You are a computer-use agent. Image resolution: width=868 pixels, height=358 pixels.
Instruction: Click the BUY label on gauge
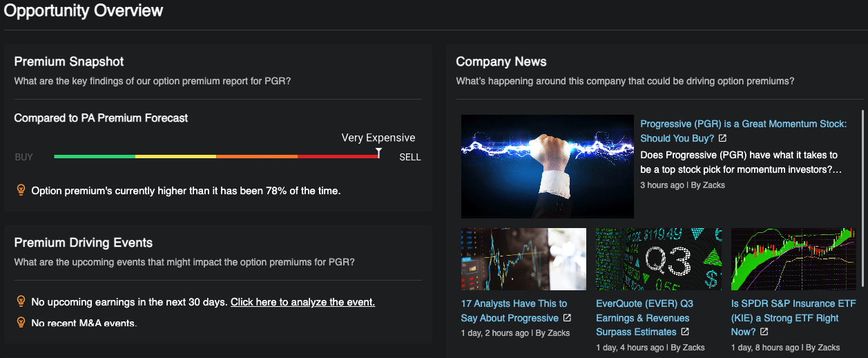(x=24, y=157)
